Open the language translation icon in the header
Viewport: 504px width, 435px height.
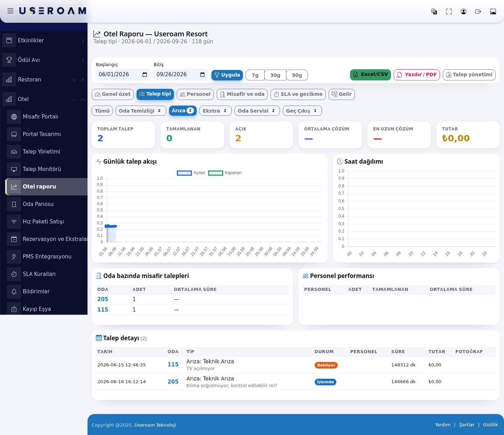tap(434, 12)
